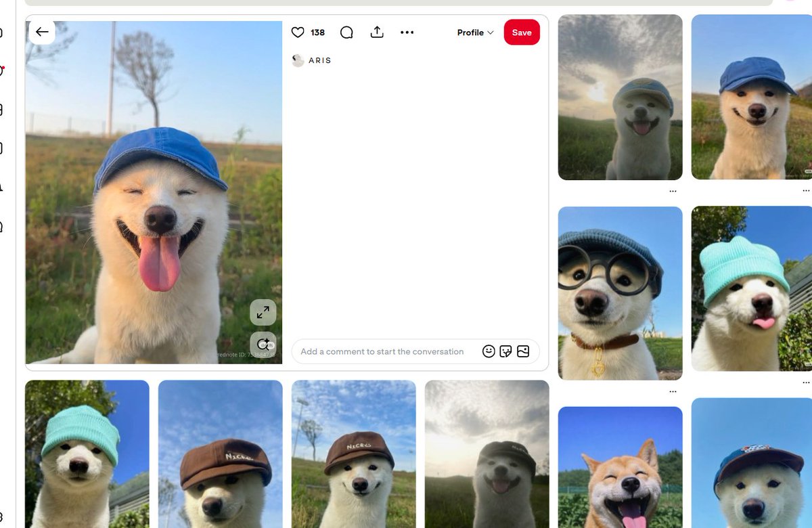Click the 138 likes count
This screenshot has height=528, width=812.
[318, 32]
